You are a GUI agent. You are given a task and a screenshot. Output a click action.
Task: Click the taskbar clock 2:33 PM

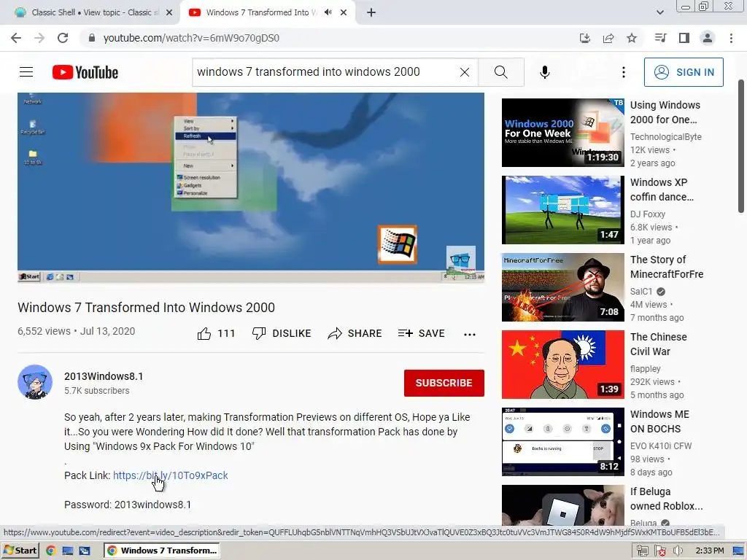pos(709,551)
